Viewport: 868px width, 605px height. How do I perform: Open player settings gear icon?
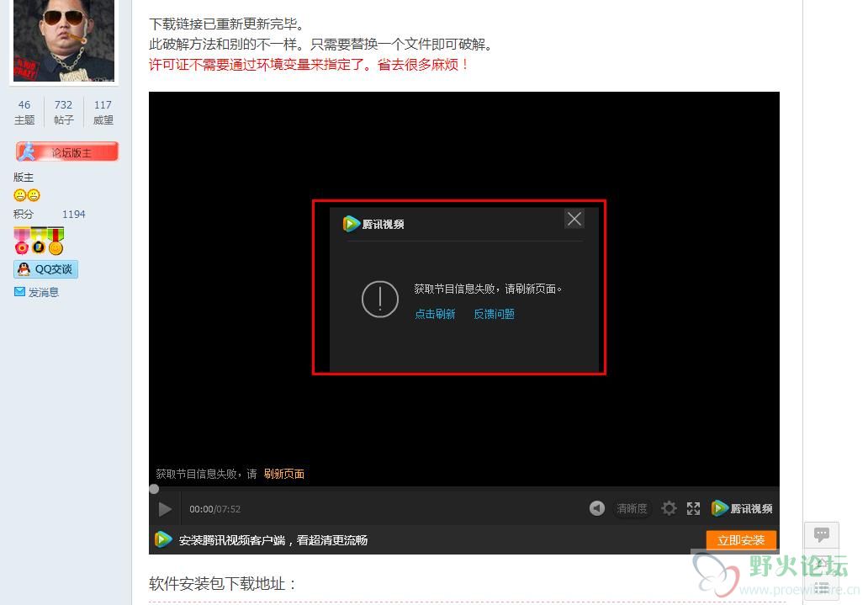coord(669,508)
